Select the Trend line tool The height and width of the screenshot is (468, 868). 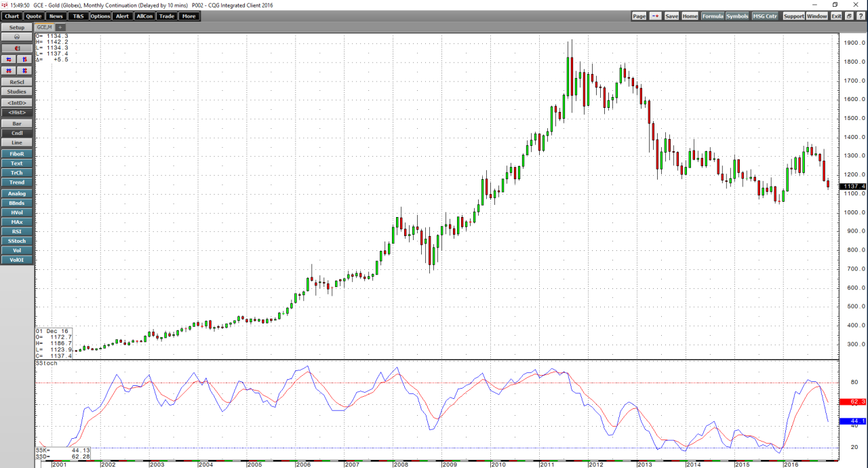17,182
